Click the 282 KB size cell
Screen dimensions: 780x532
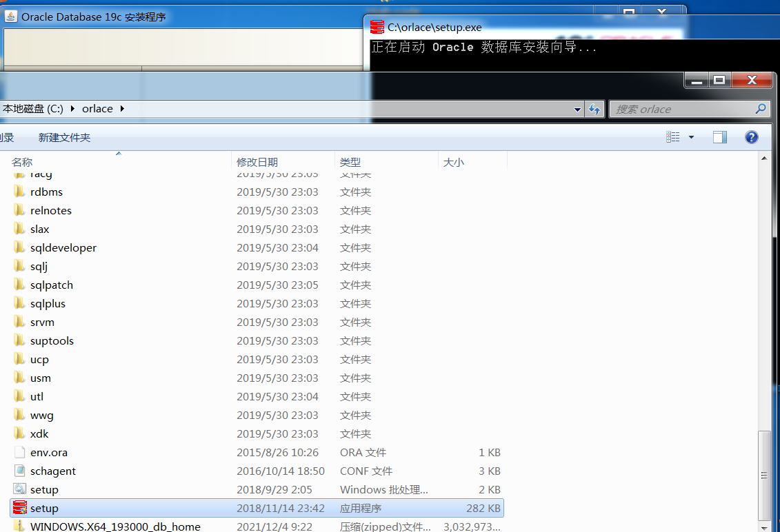click(483, 508)
